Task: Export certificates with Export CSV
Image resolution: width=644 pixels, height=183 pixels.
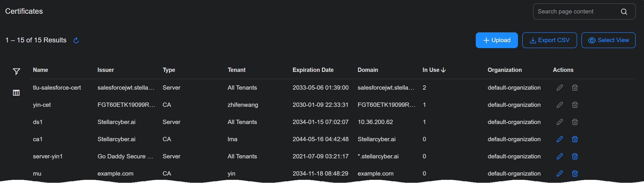Action: [x=549, y=40]
